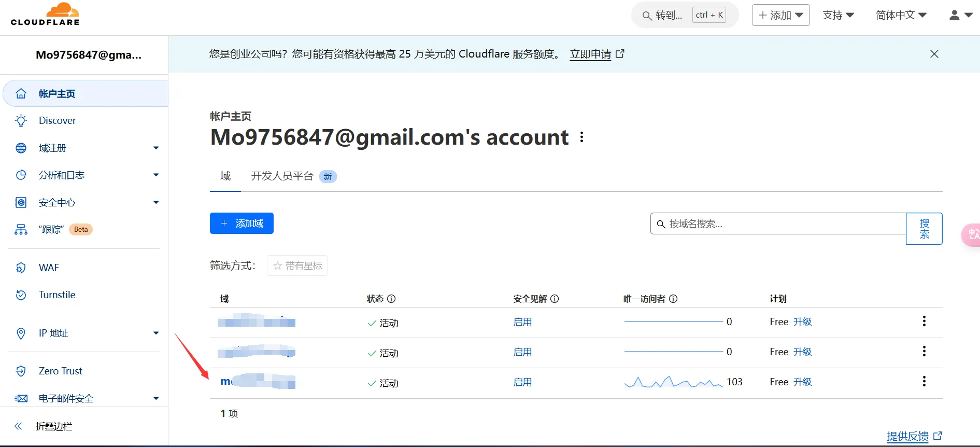Click the "跟踪" network icon
Screen dimensions: 980x447
21,230
